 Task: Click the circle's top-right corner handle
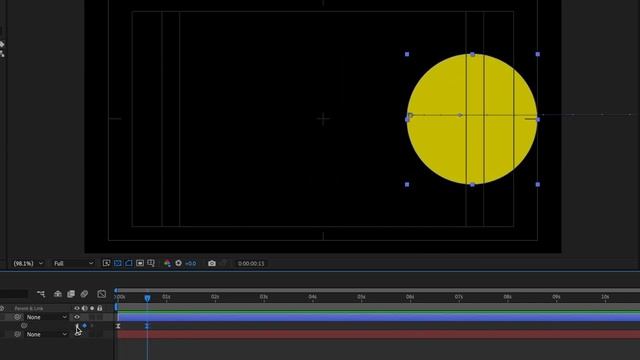point(538,54)
